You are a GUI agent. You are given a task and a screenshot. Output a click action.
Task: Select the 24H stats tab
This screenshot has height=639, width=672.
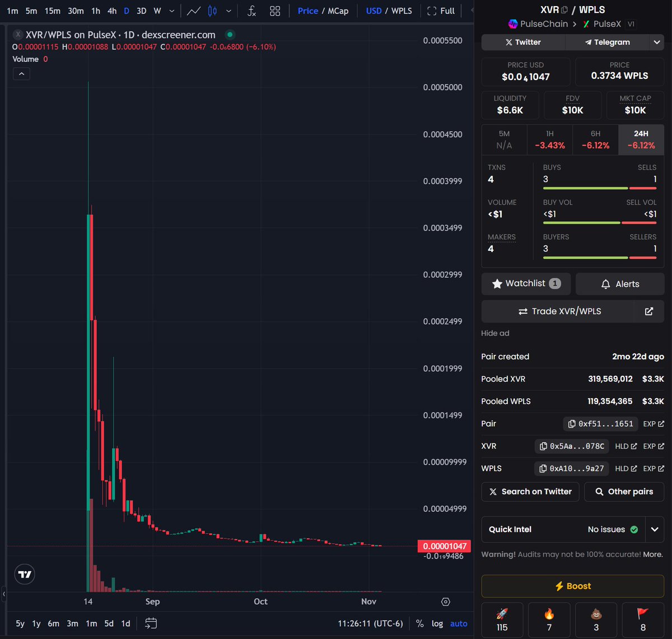point(641,139)
